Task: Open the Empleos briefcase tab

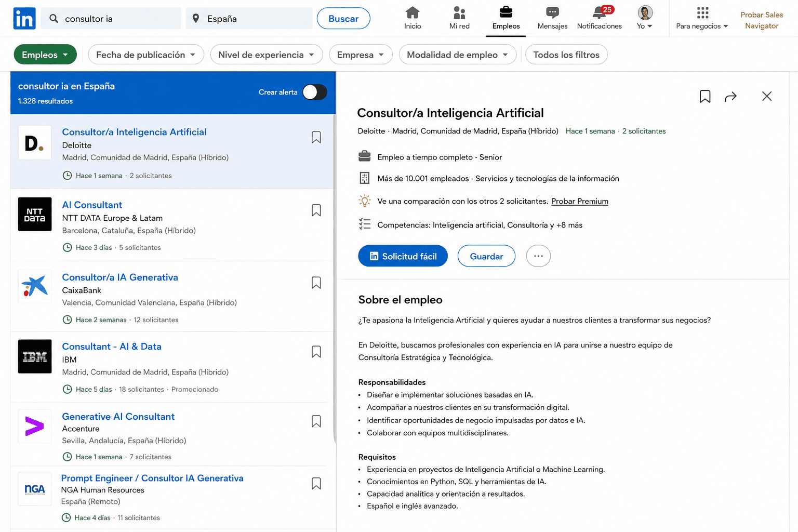Action: click(506, 18)
